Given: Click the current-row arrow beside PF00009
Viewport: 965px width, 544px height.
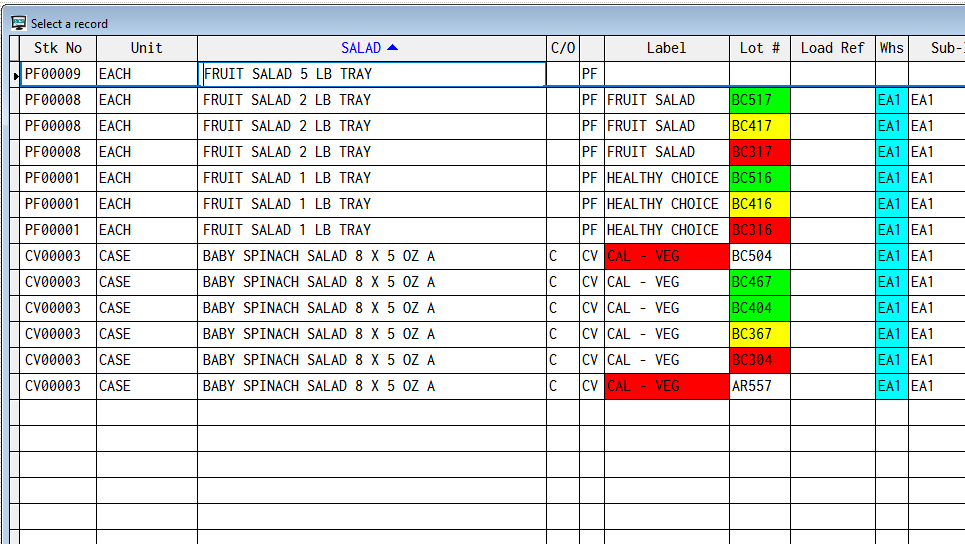Looking at the screenshot, I should click(16, 75).
